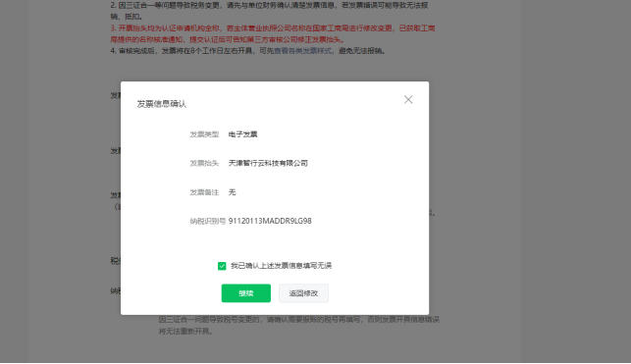Viewport: 631px width, 364px height.
Task: Click the 我已确认上述发票信息填写无误 label text
Action: [281, 266]
